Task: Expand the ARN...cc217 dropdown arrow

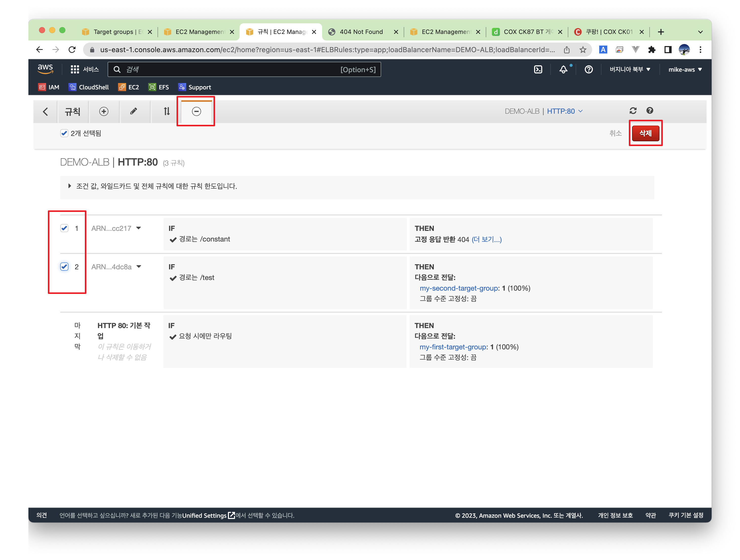Action: tap(139, 228)
